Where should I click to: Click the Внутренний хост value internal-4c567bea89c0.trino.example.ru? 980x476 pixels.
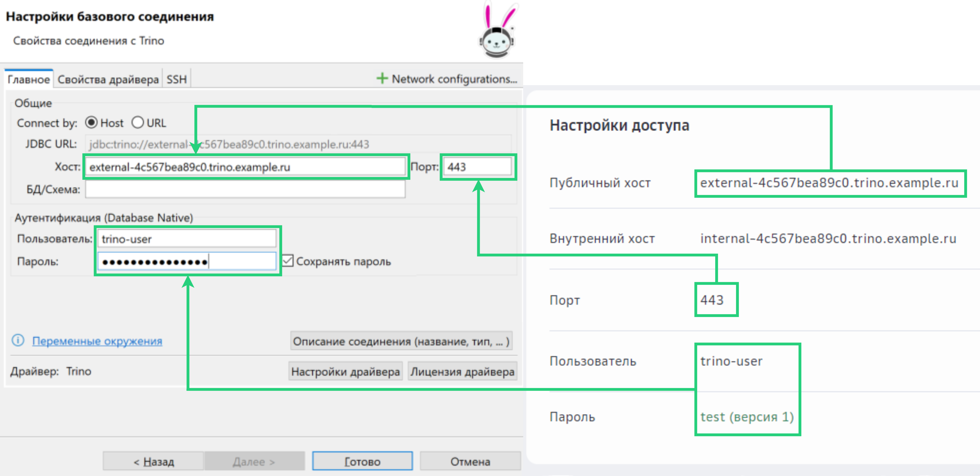pyautogui.click(x=828, y=239)
